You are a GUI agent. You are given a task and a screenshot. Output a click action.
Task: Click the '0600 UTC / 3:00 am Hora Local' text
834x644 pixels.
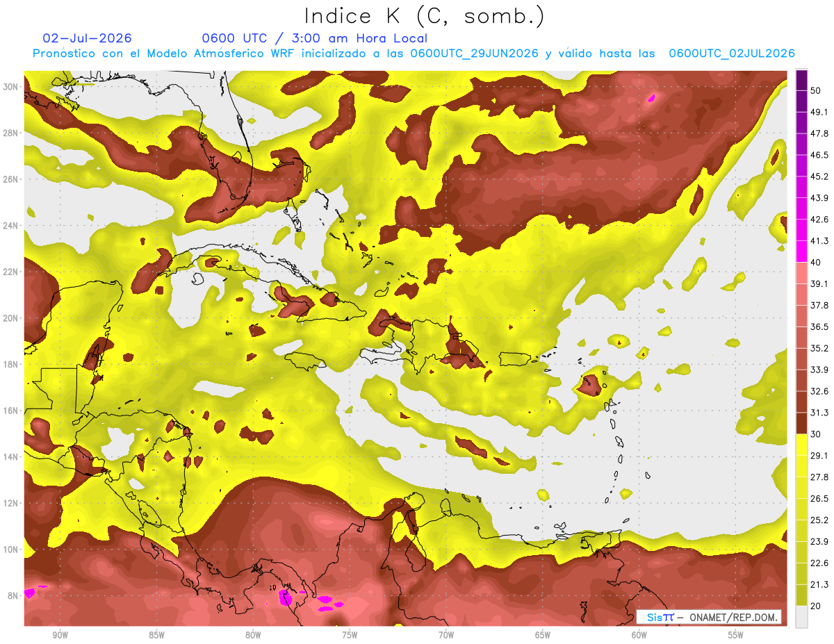[314, 38]
